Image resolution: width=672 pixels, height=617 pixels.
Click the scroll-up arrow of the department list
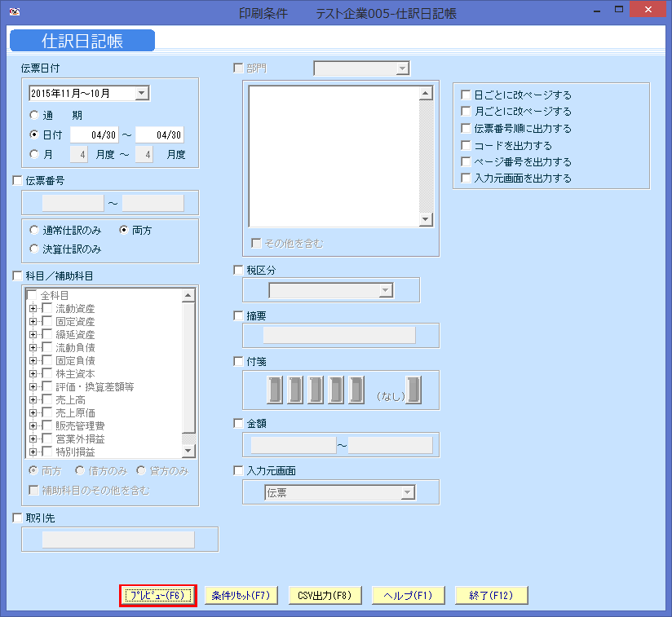point(425,92)
